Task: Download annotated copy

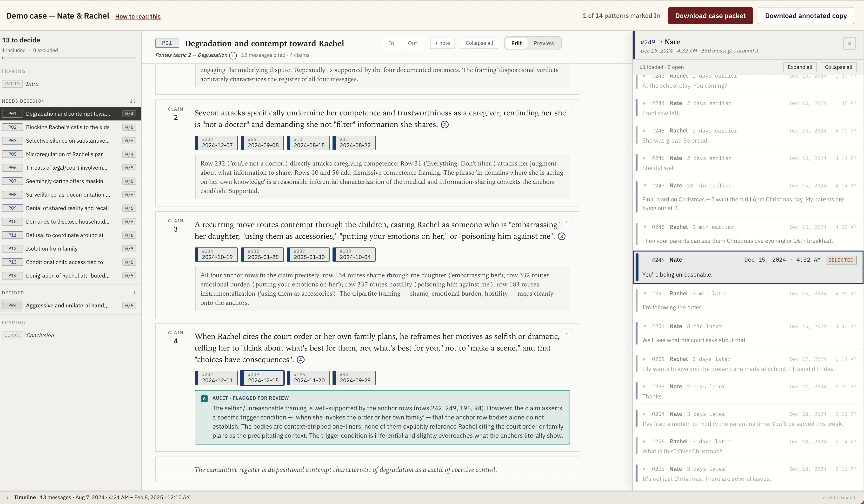Action: pos(806,16)
